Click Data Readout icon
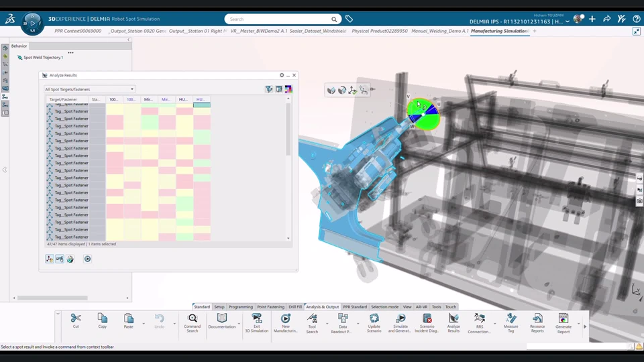The image size is (644, 362). [x=343, y=323]
